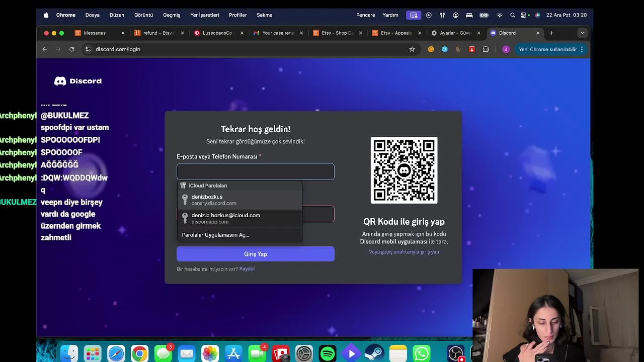The width and height of the screenshot is (644, 362).
Task: Open the Sekme menu
Action: click(x=265, y=15)
